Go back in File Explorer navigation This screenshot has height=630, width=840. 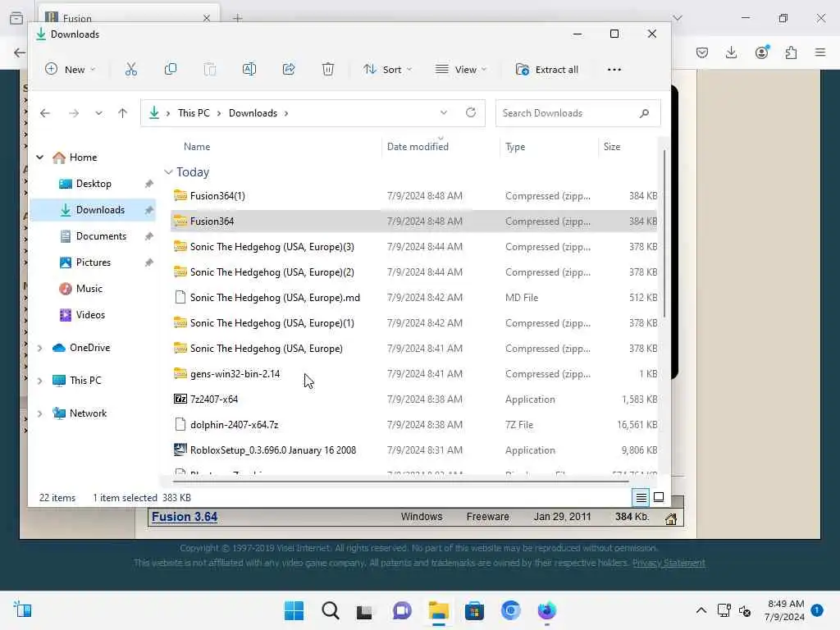click(45, 113)
